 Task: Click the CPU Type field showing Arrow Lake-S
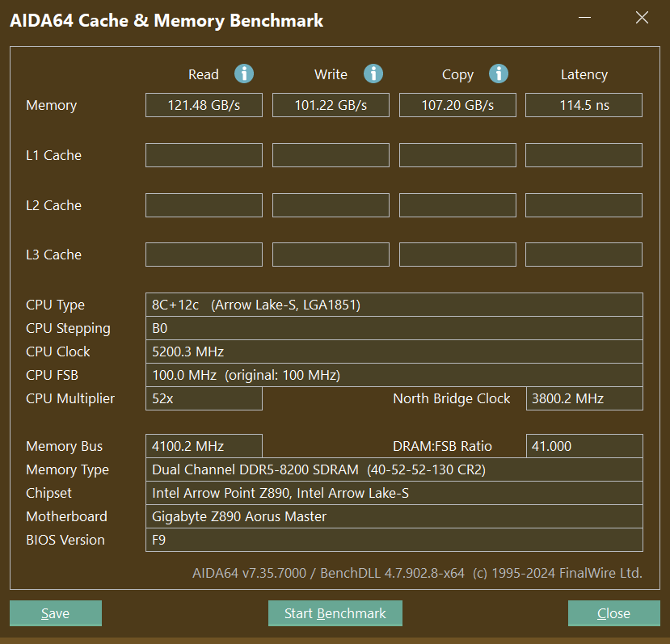tap(394, 305)
